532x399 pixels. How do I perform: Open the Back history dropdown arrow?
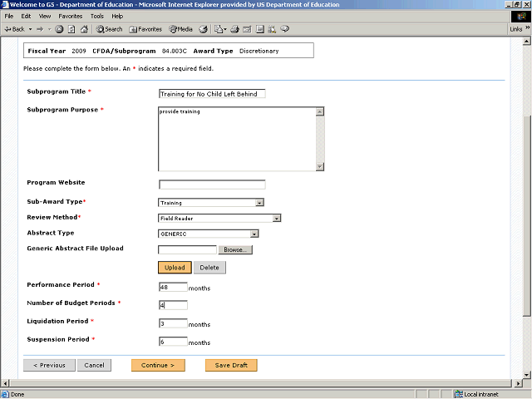pos(30,29)
